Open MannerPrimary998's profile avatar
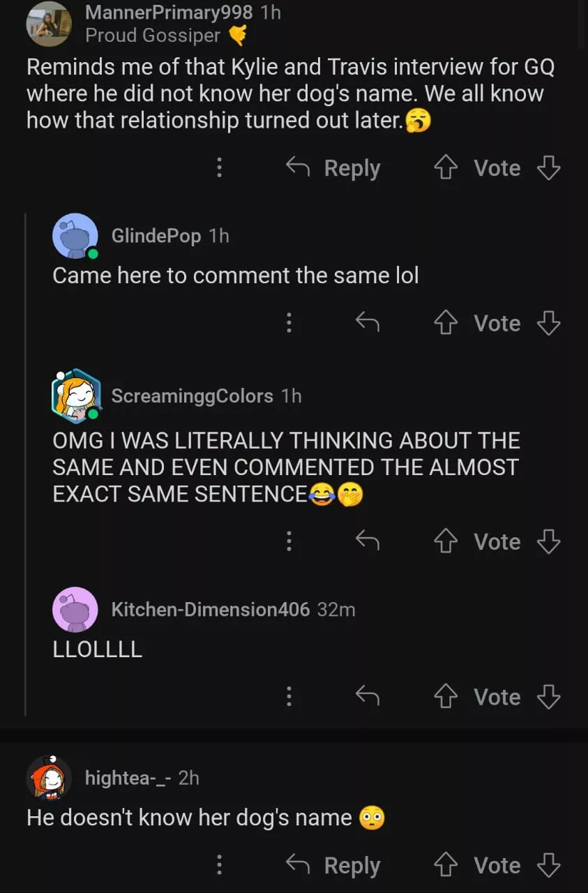The image size is (588, 893). tap(49, 24)
